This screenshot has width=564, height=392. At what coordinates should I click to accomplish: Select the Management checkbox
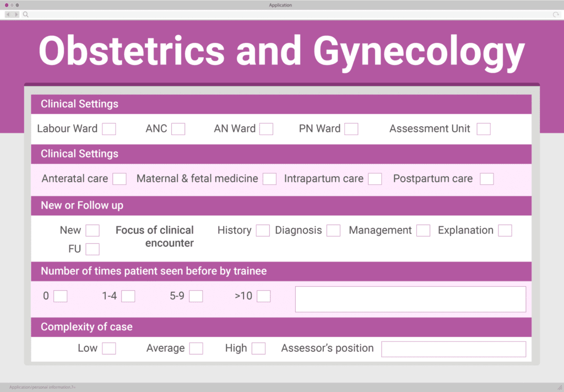[423, 230]
